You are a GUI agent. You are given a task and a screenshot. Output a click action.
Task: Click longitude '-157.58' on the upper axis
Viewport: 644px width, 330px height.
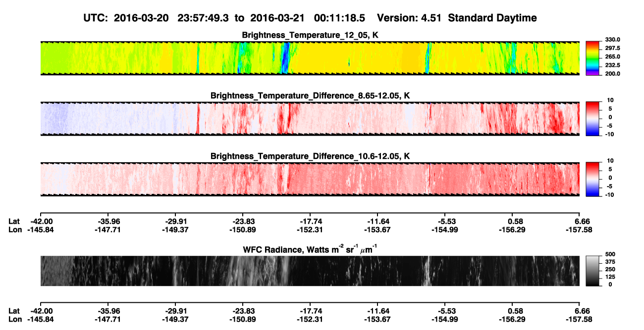tap(580, 230)
